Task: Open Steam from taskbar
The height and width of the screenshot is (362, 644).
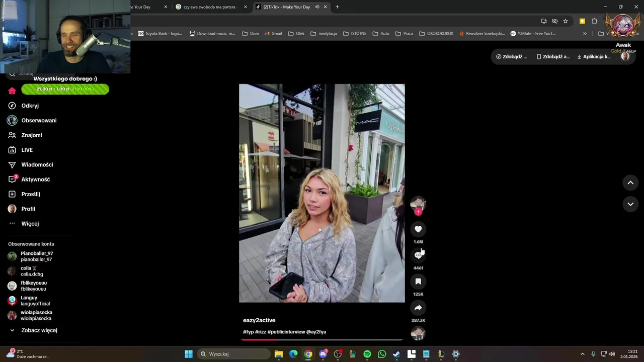Action: pos(396,354)
